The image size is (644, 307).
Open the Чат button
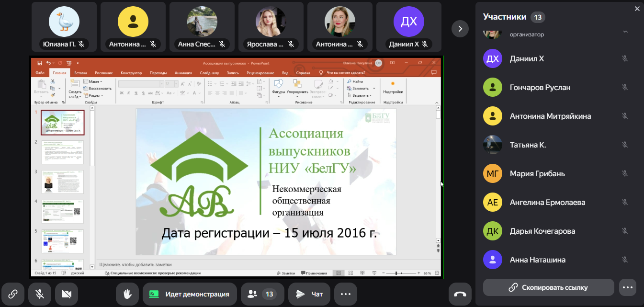click(x=309, y=294)
